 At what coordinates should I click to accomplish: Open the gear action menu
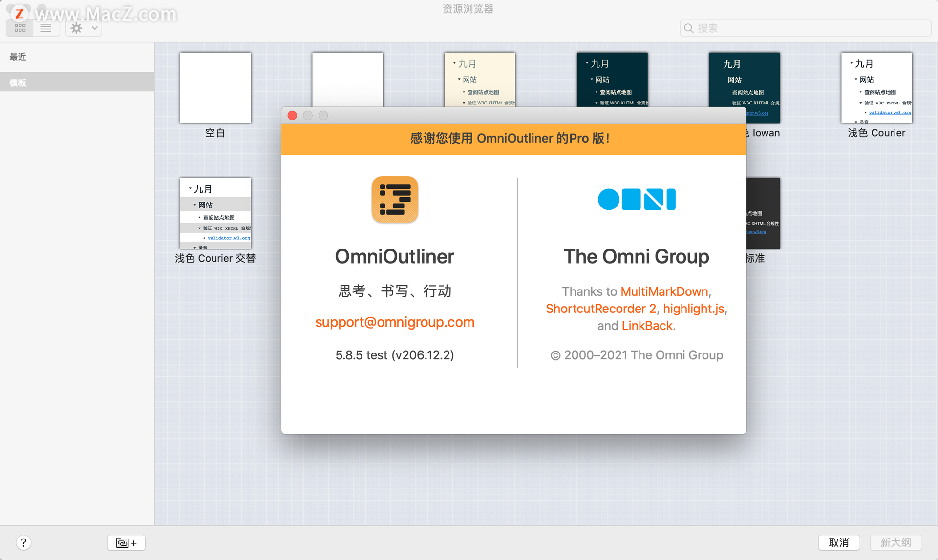click(84, 28)
